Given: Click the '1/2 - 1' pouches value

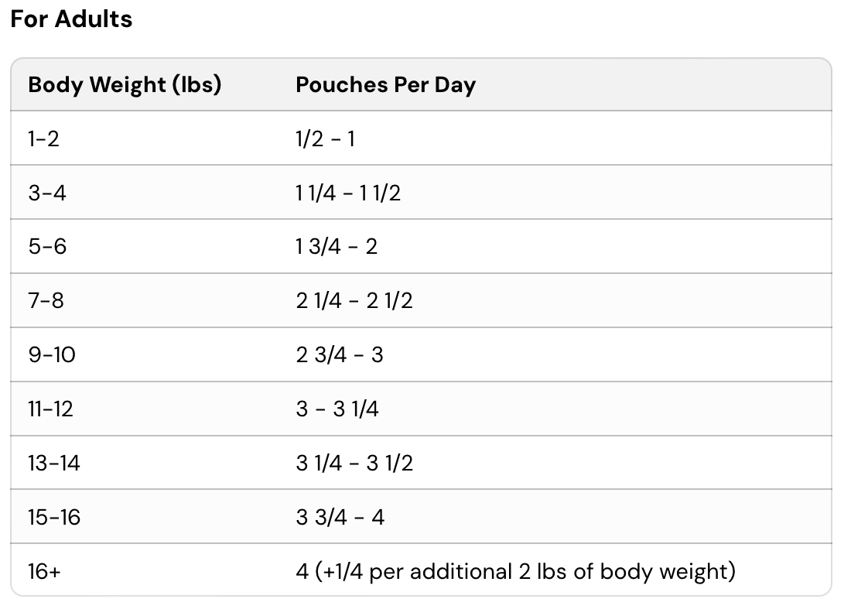Looking at the screenshot, I should coord(325,139).
